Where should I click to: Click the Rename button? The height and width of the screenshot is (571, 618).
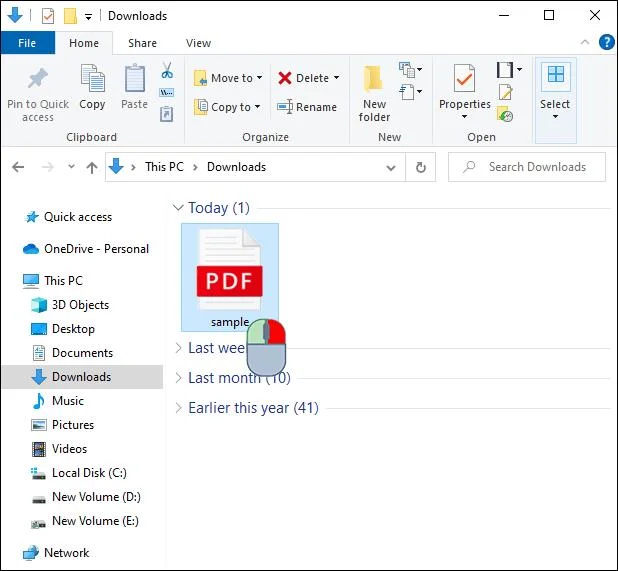(307, 107)
